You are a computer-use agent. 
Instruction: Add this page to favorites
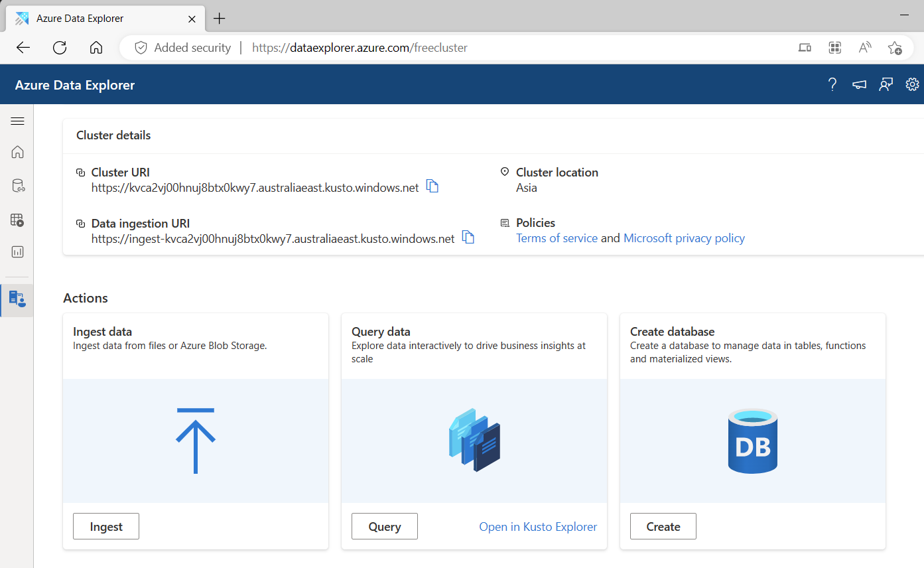(895, 48)
